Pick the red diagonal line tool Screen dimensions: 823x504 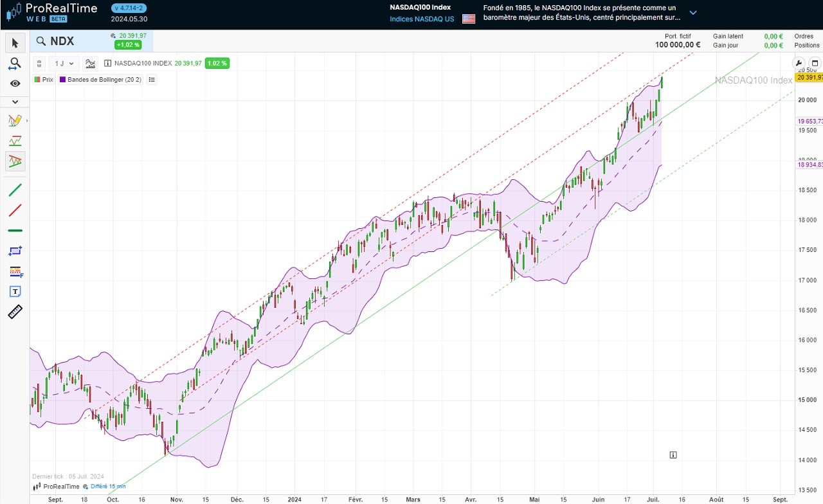pyautogui.click(x=15, y=210)
